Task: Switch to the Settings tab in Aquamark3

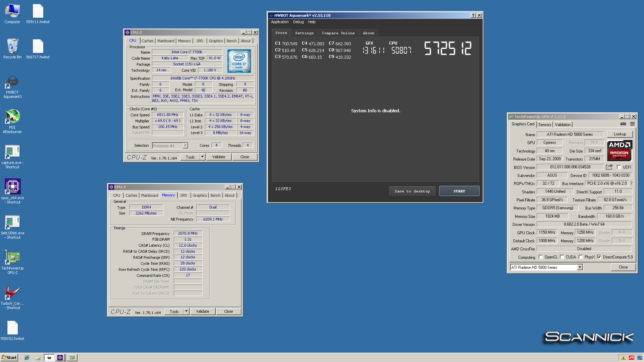Action: [x=304, y=33]
